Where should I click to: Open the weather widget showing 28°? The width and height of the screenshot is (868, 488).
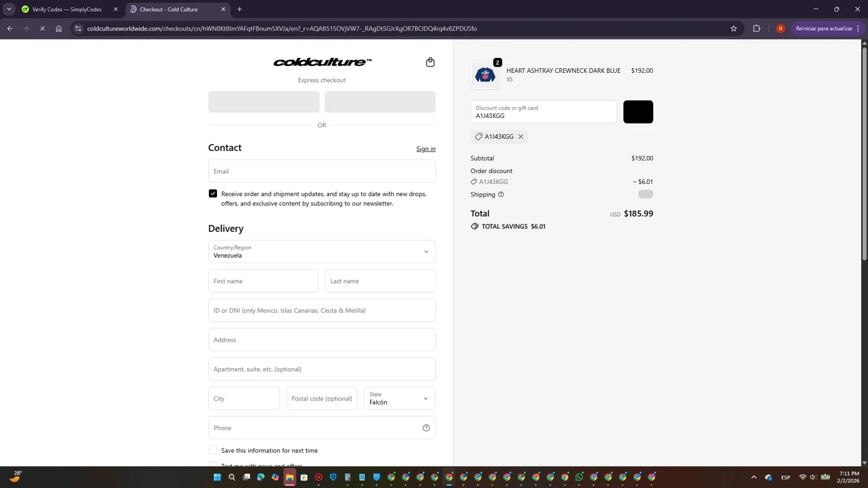pos(15,476)
